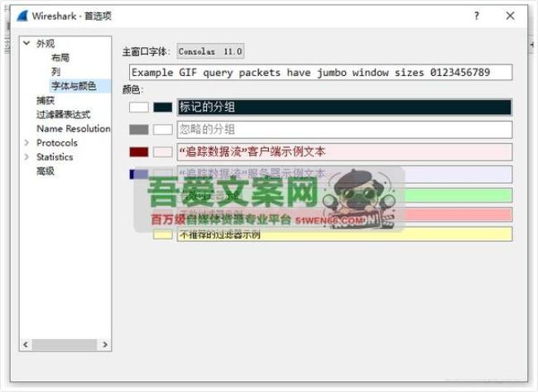Click the 不推荐的过滤器示例 sample field
The height and width of the screenshot is (392, 538).
[x=345, y=234]
